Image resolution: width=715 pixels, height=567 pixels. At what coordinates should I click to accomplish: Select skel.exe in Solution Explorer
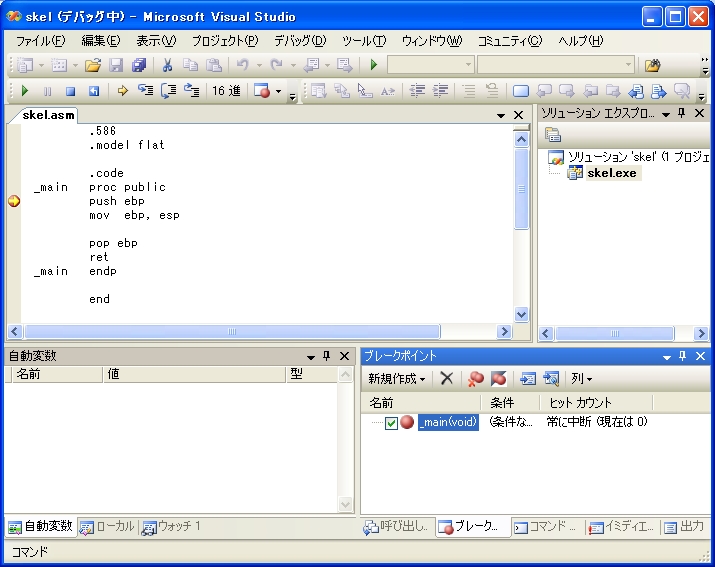point(611,173)
